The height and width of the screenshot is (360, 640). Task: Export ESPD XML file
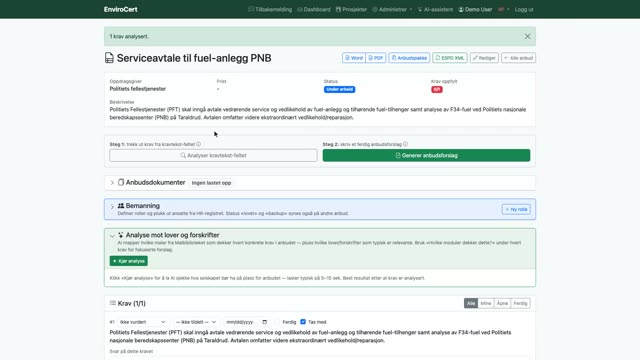click(x=450, y=58)
